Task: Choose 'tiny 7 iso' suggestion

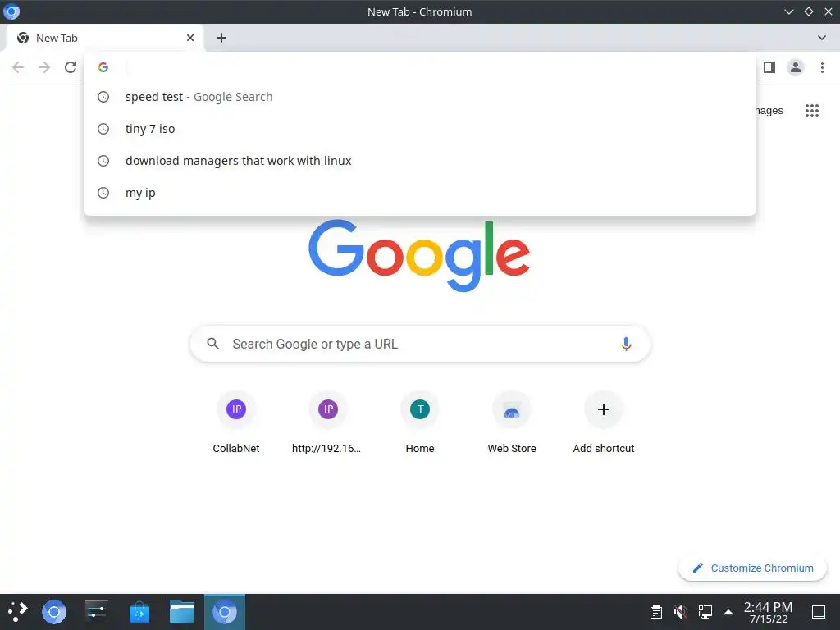Action: click(x=420, y=129)
